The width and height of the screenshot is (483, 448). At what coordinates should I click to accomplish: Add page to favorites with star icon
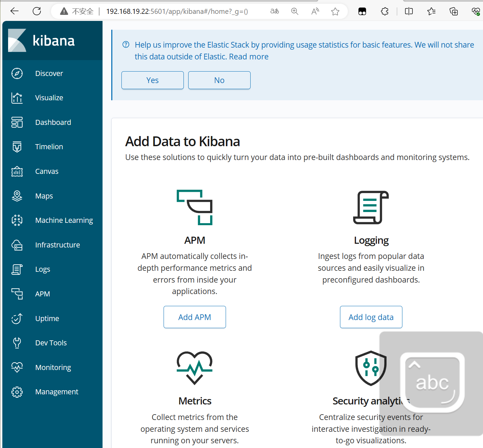tap(335, 11)
